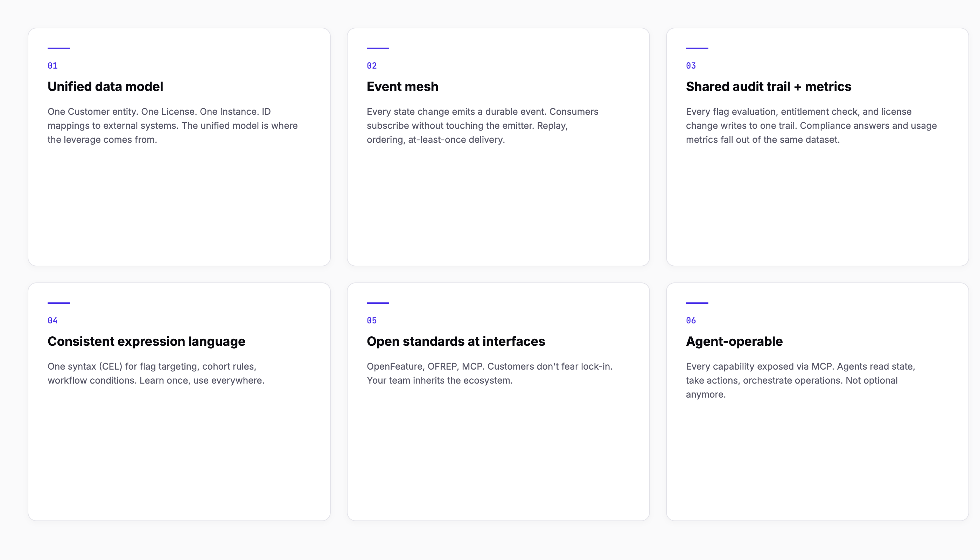Click the card number "04"
The image size is (980, 560).
coord(53,320)
